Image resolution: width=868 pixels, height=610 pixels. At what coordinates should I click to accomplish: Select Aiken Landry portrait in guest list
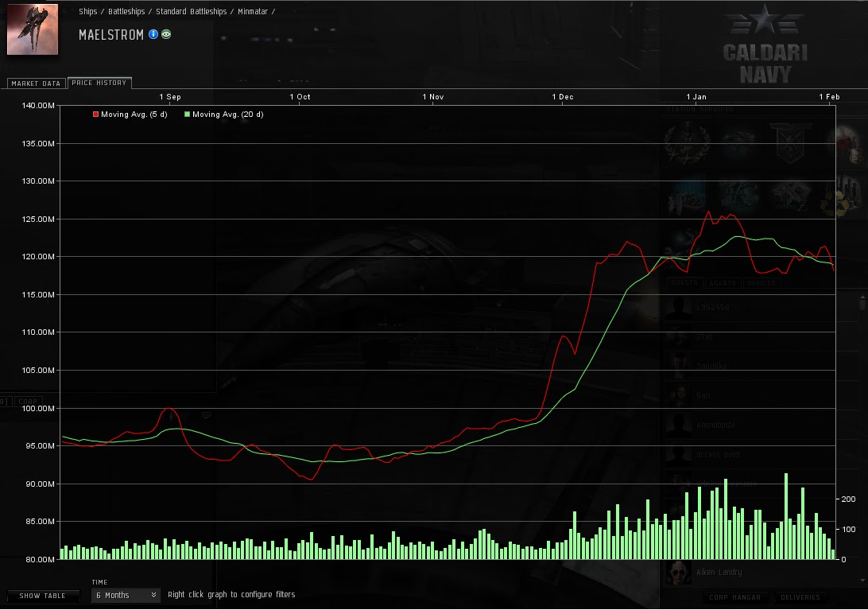677,573
